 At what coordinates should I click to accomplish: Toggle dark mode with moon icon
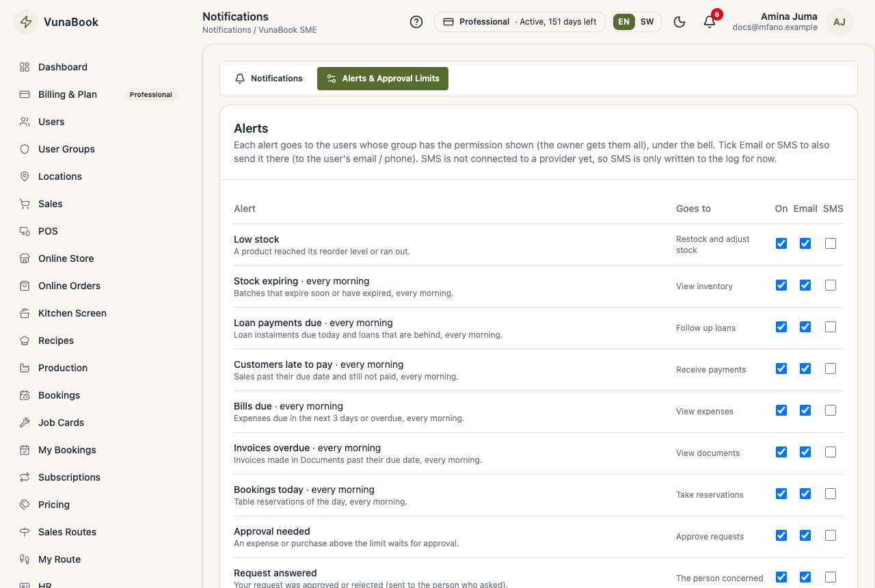[x=679, y=22]
